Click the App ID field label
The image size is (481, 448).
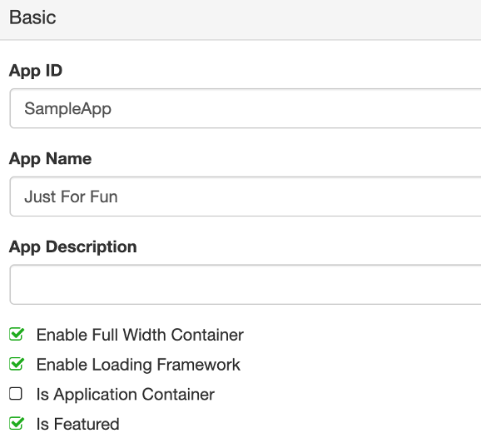36,72
